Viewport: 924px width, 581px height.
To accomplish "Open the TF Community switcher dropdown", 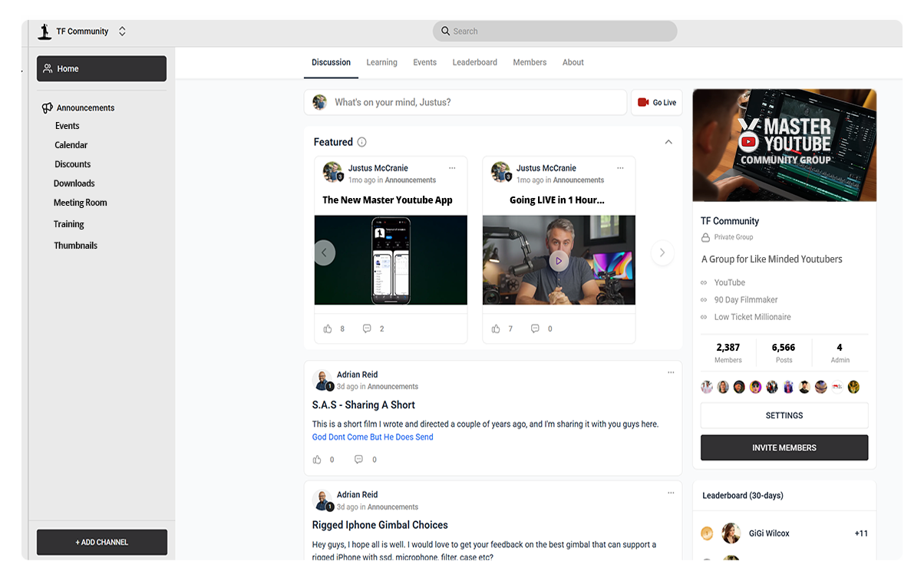I will (122, 31).
